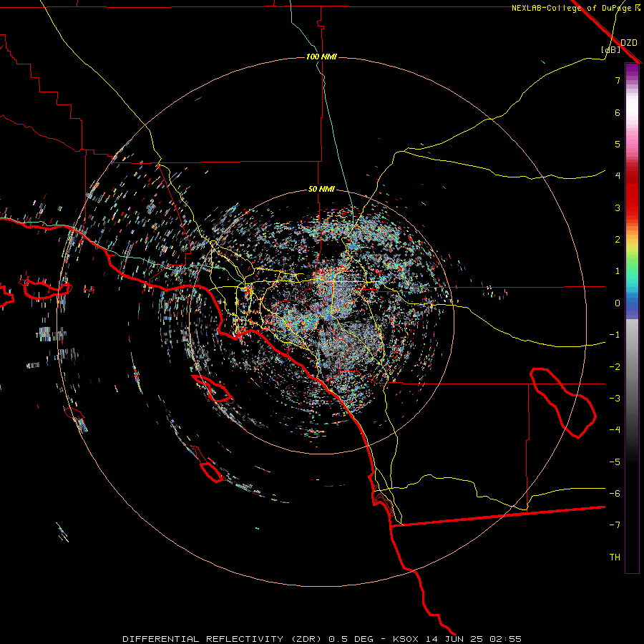Click the 5 tick on the color scale
The width and height of the screenshot is (644, 644).
click(x=618, y=144)
